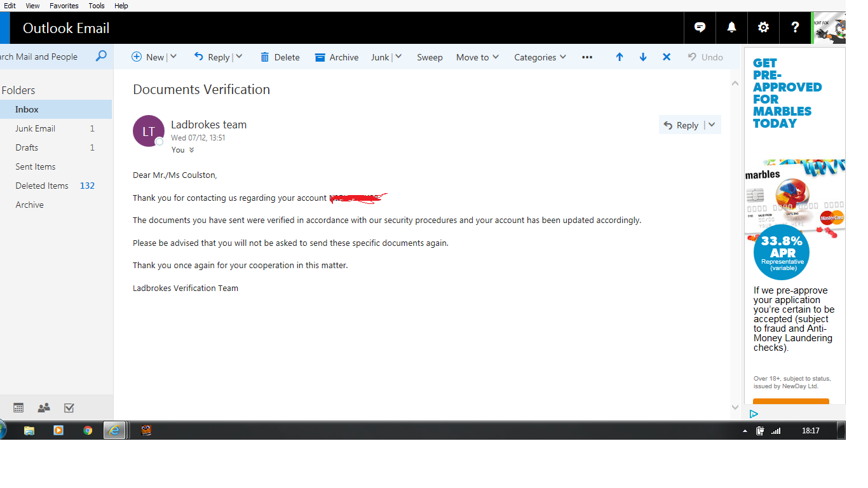Show hidden system tray icons

(x=745, y=431)
